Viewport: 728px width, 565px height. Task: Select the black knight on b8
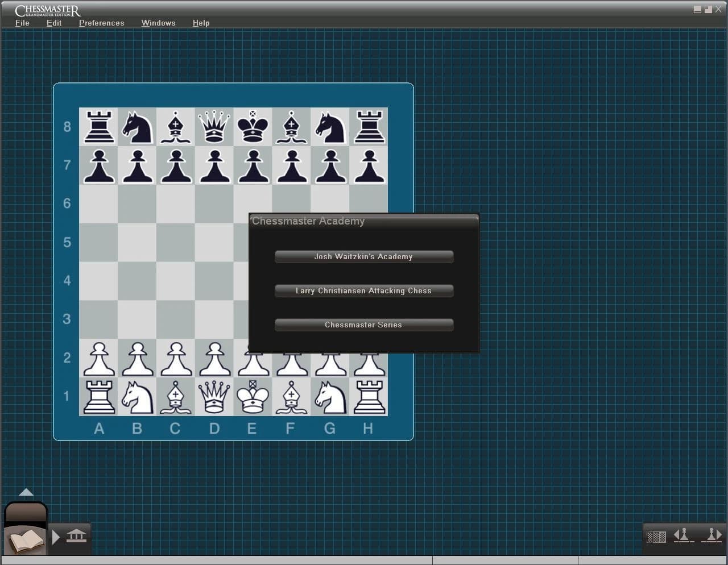(137, 127)
